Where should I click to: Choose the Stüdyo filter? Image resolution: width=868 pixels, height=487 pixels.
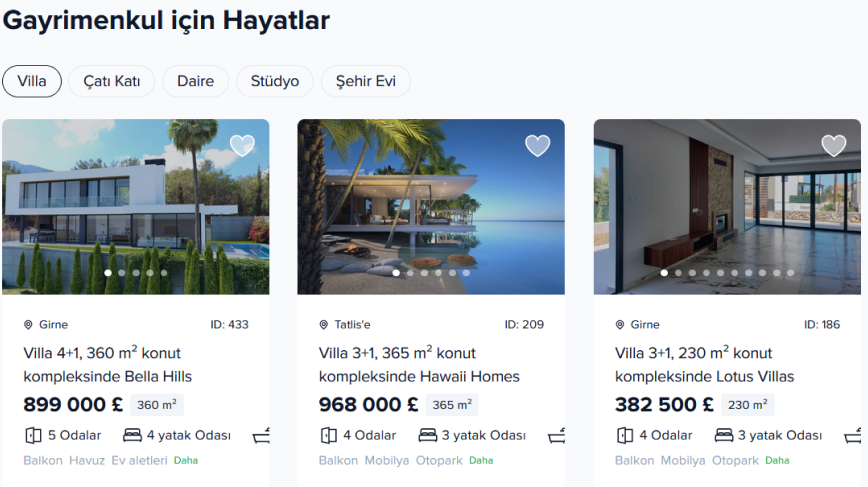tap(275, 81)
